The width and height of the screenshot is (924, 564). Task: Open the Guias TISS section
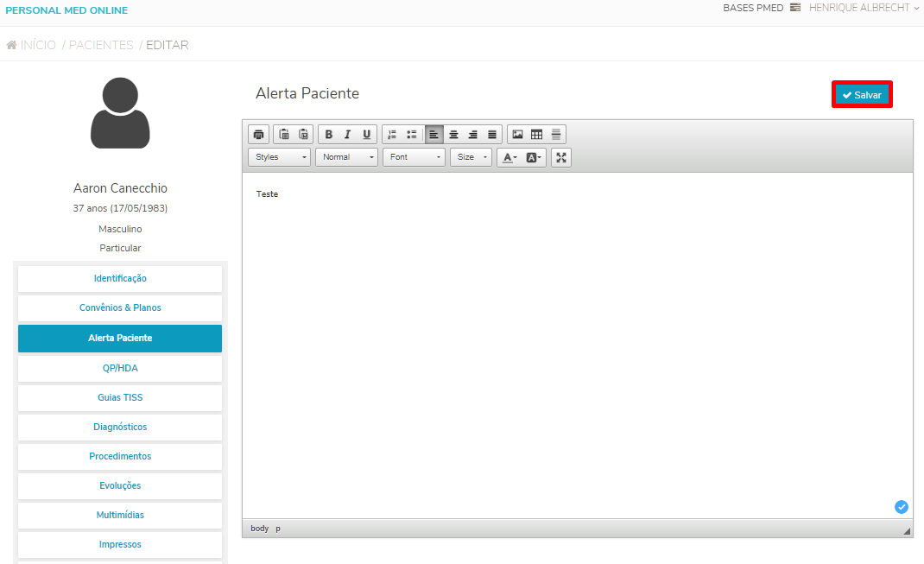(120, 398)
